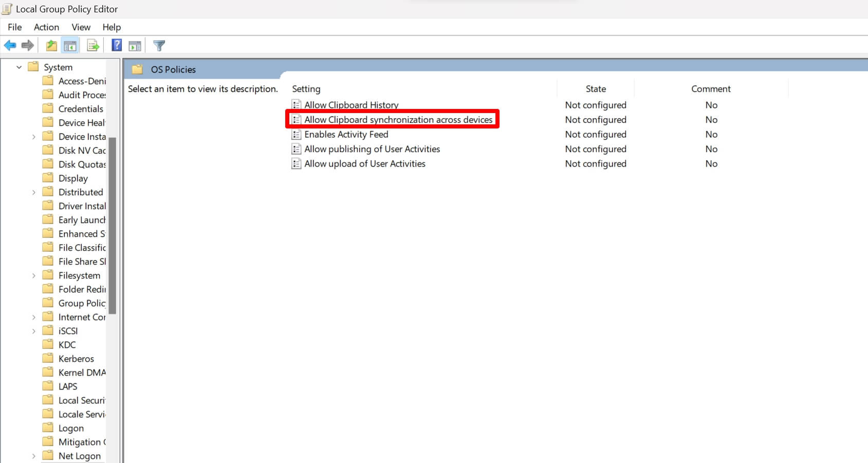
Task: Select the File Classification tree item
Action: tap(82, 247)
